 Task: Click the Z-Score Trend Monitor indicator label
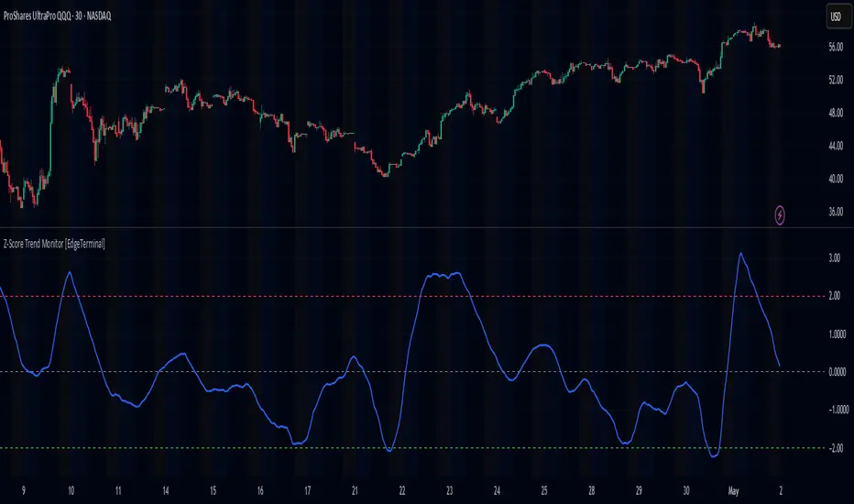point(54,244)
